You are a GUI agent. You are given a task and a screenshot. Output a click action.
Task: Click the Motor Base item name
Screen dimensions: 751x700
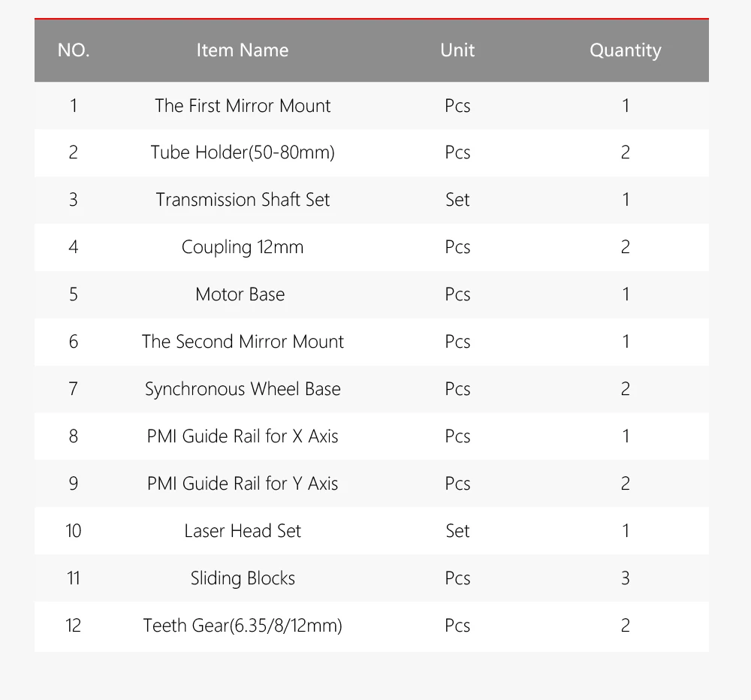pos(240,294)
